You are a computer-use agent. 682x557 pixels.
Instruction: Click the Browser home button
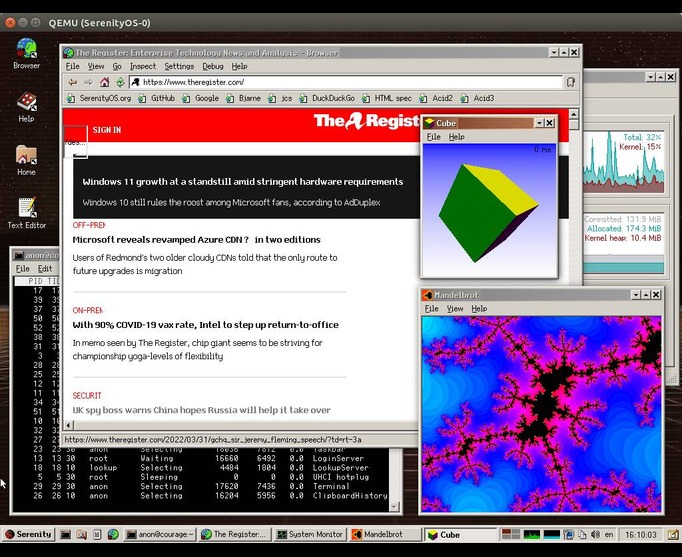pyautogui.click(x=104, y=82)
